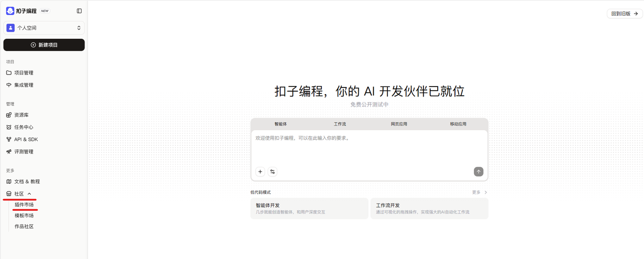Click the 评测管理 telescope icon
The width and height of the screenshot is (644, 259).
coord(9,151)
